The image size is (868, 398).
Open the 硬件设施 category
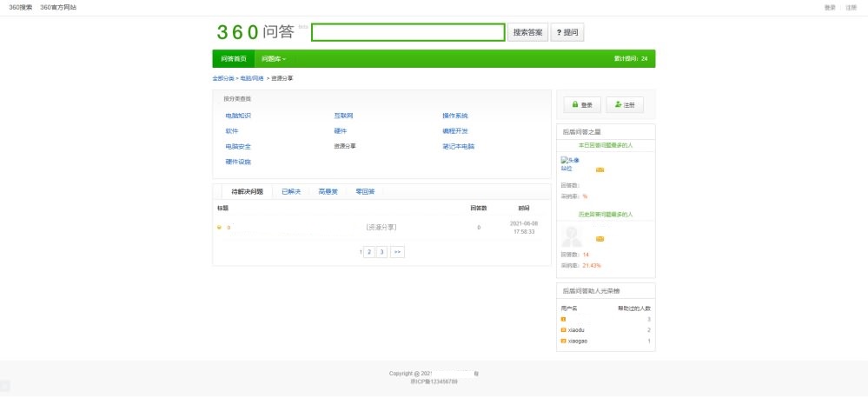click(238, 163)
